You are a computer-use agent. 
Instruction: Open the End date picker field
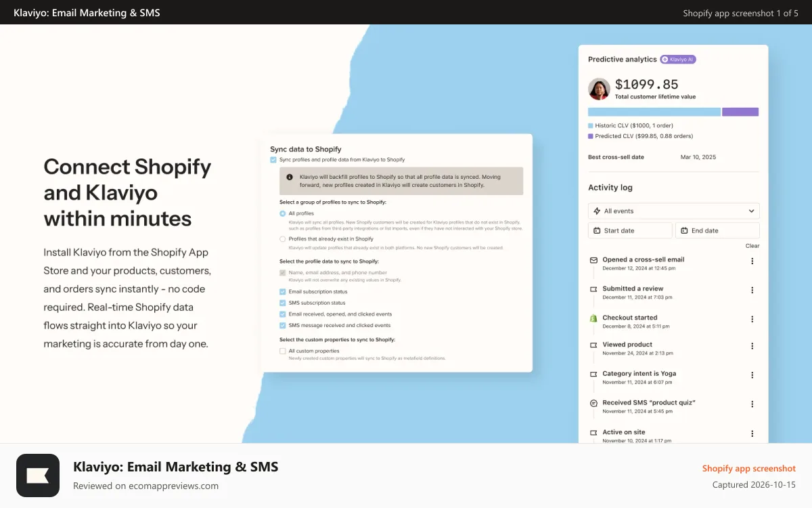click(717, 230)
